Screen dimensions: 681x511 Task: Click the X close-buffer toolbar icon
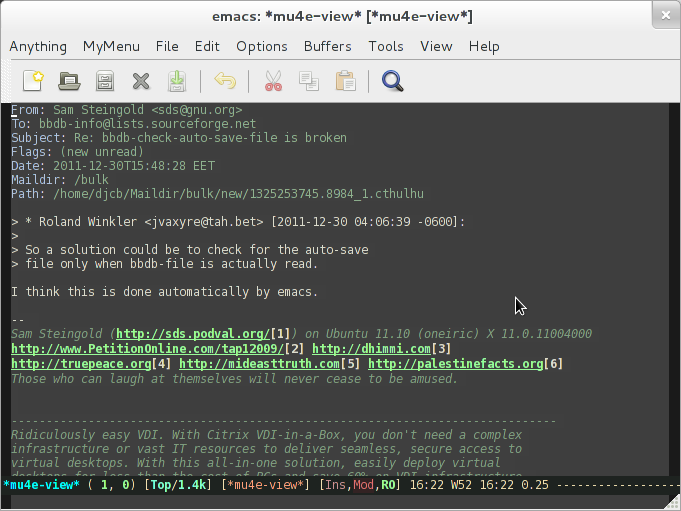140,81
